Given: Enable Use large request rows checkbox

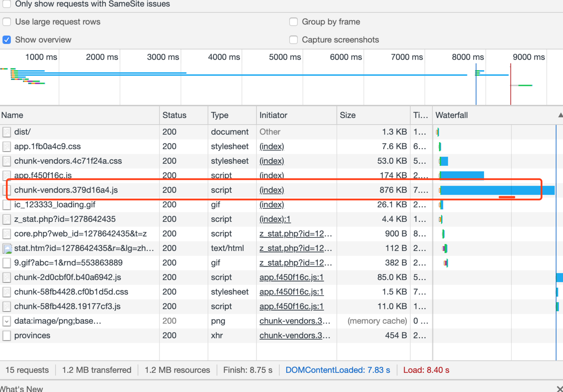Looking at the screenshot, I should (6, 22).
